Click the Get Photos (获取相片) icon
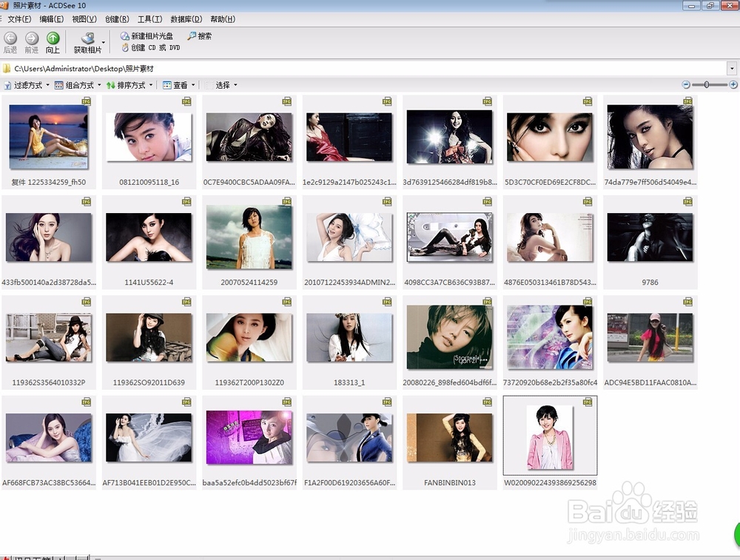740x560 pixels. [88, 38]
